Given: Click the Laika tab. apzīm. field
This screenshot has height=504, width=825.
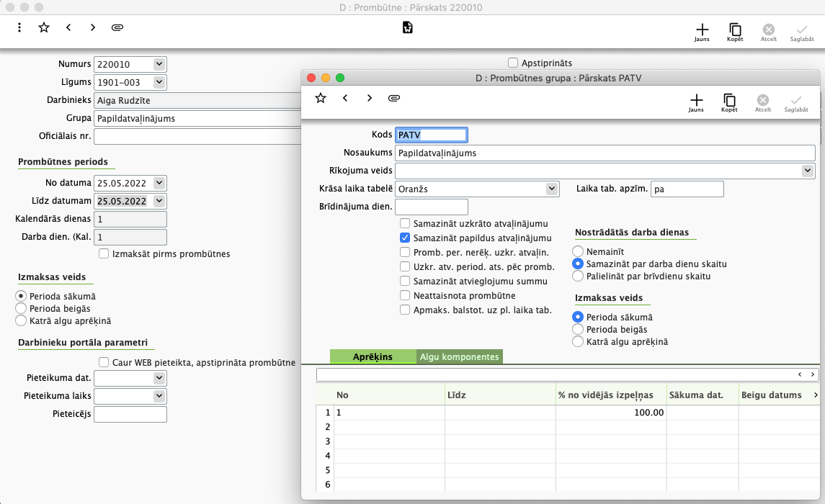Looking at the screenshot, I should coord(687,189).
